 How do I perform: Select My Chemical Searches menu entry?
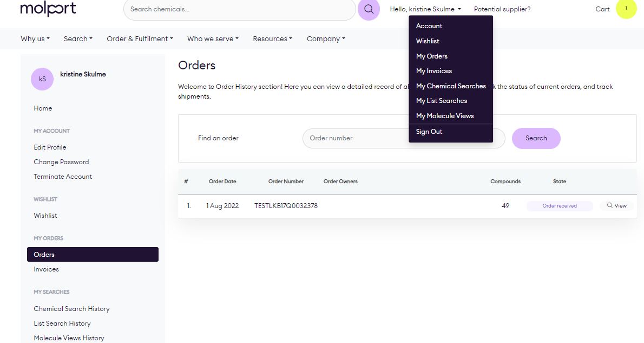tap(451, 86)
